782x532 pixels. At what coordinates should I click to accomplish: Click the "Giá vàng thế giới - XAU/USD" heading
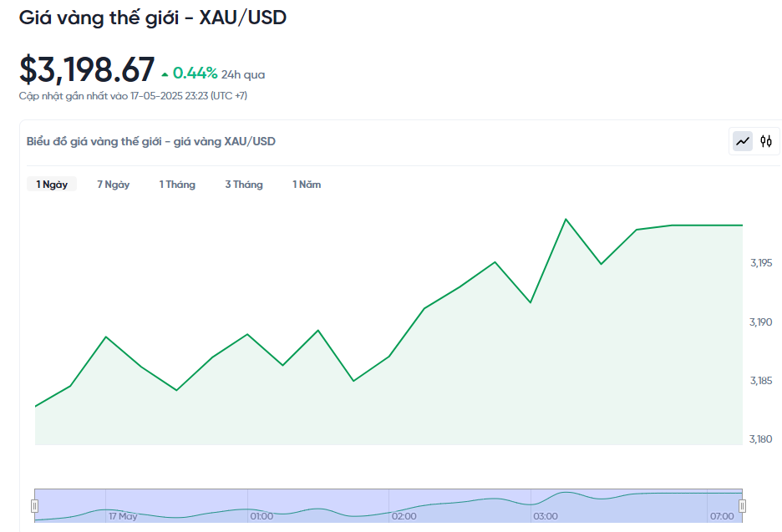pos(153,17)
